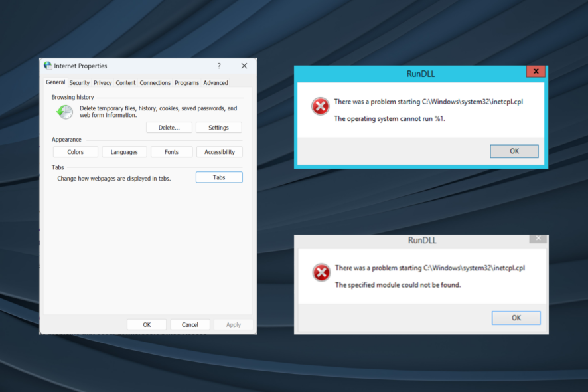Click the help question mark in Internet Properties
This screenshot has width=588, height=392.
click(x=218, y=66)
